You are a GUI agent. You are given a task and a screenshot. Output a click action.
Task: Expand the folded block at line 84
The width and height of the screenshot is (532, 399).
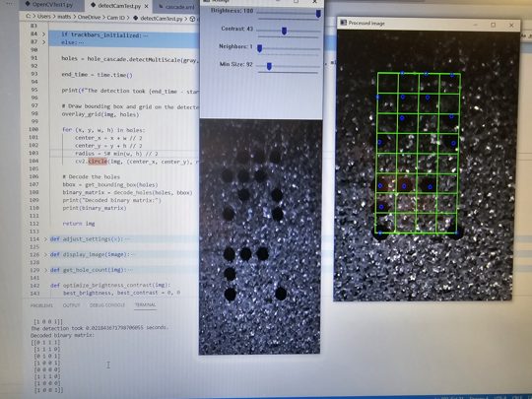pyautogui.click(x=43, y=33)
